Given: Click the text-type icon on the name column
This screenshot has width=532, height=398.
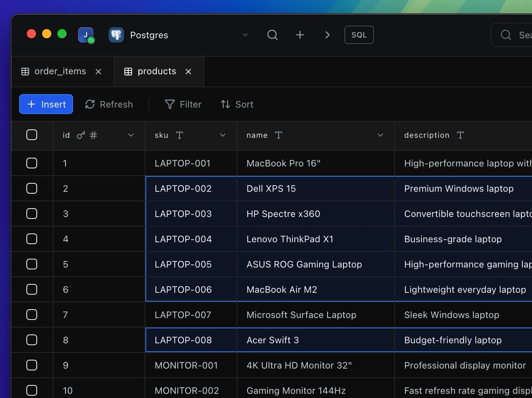Looking at the screenshot, I should [279, 135].
